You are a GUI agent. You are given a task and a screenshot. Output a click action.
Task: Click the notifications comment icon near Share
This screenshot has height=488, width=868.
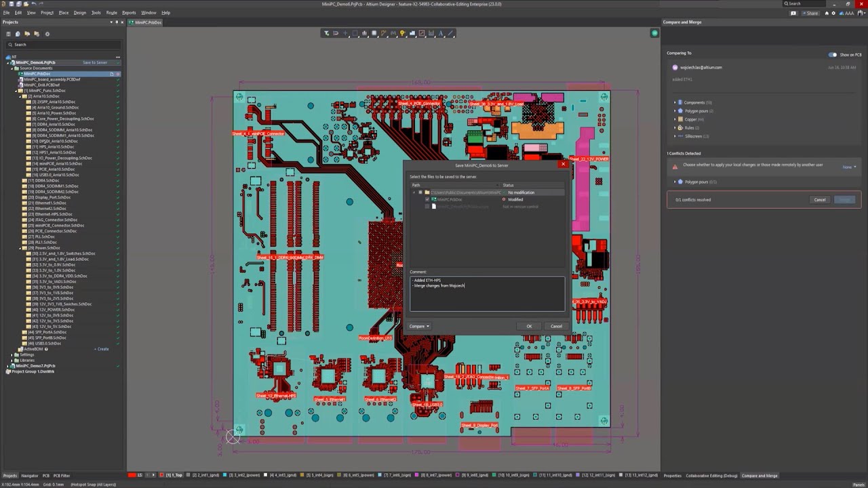(793, 13)
